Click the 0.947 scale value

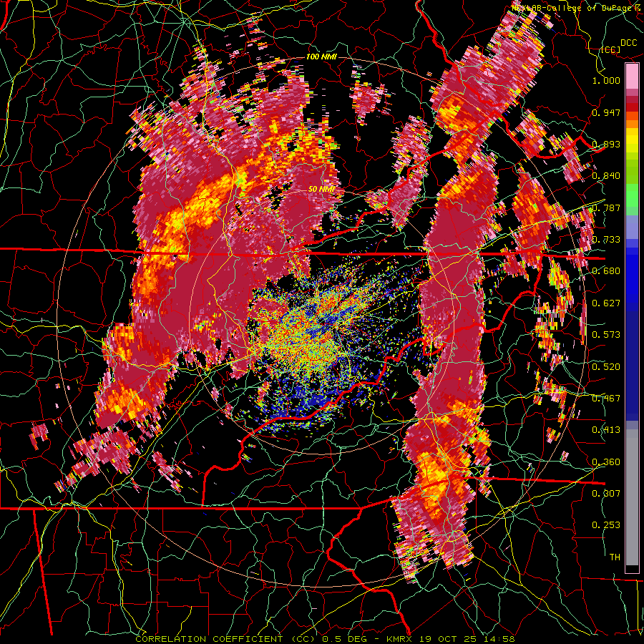pos(606,112)
